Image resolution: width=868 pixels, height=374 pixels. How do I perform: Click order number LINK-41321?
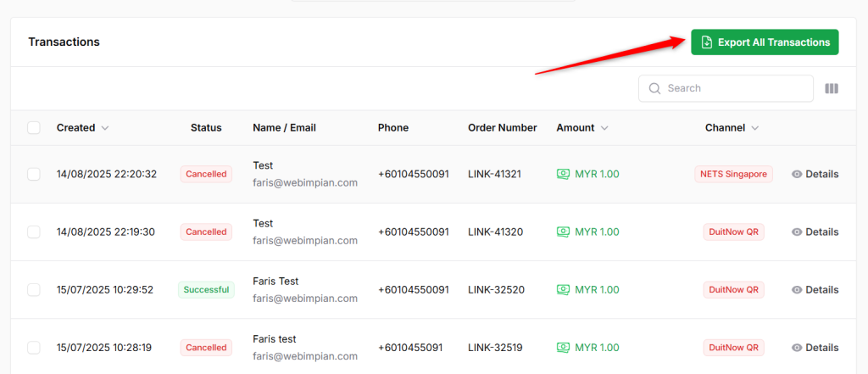[494, 174]
